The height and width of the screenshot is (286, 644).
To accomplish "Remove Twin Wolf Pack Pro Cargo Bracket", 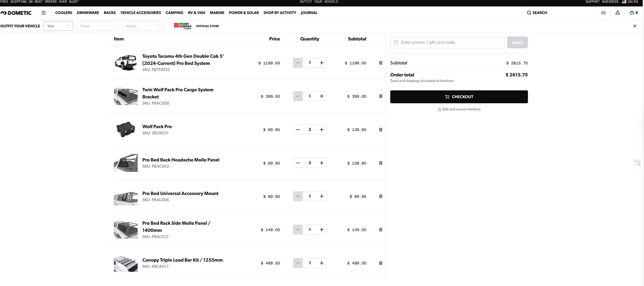I will click(x=381, y=96).
